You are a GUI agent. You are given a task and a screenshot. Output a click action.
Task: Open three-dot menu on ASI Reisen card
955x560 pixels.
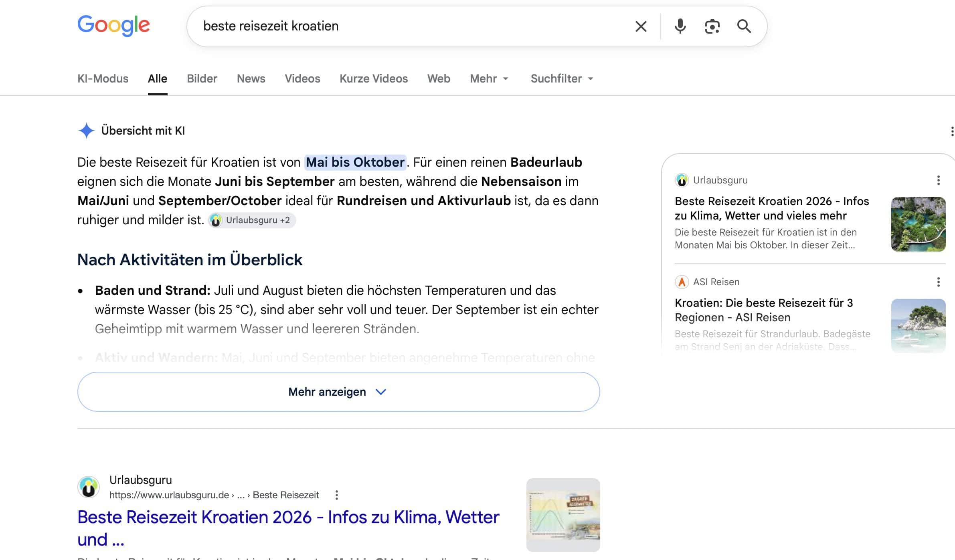tap(938, 282)
